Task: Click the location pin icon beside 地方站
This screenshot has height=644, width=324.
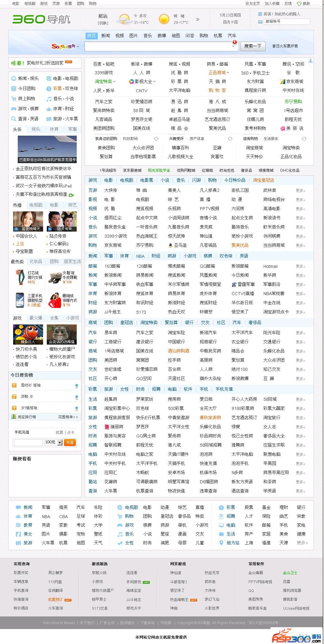Action: [x=221, y=543]
